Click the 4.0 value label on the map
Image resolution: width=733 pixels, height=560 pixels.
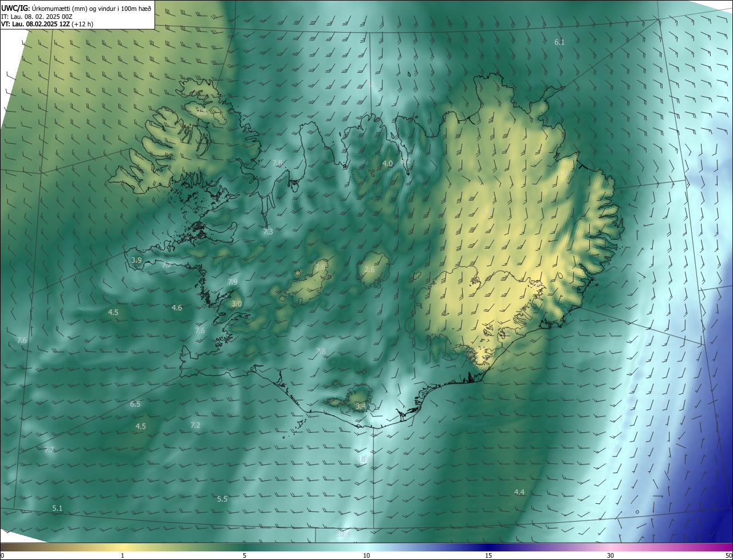[x=387, y=163]
